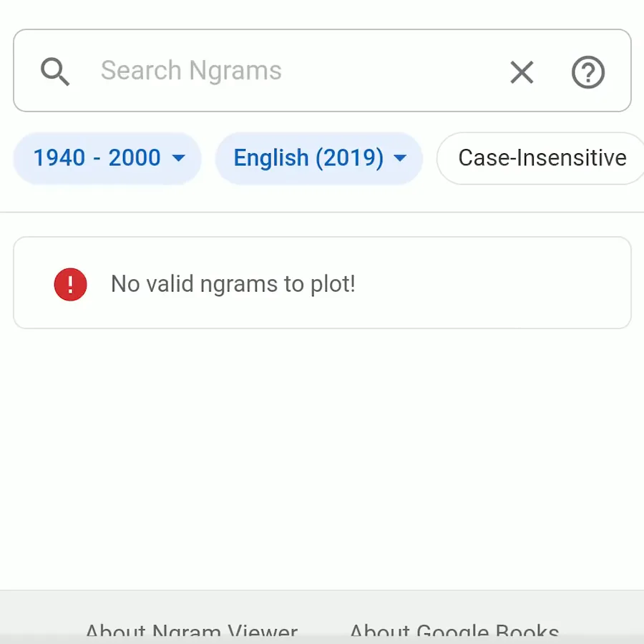Viewport: 644px width, 644px height.
Task: Expand the English (2019) corpus dropdown
Action: click(319, 158)
